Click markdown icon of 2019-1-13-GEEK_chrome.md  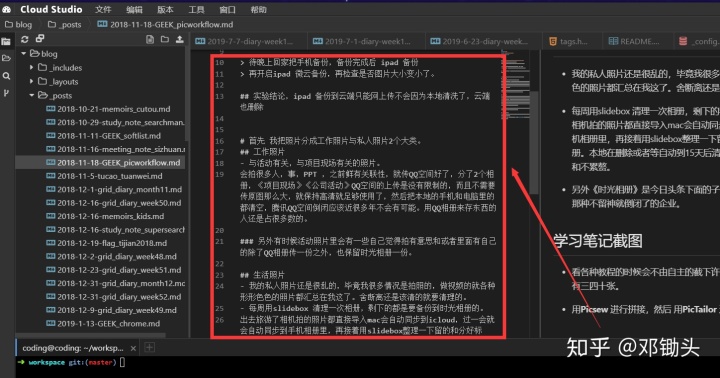coord(51,323)
